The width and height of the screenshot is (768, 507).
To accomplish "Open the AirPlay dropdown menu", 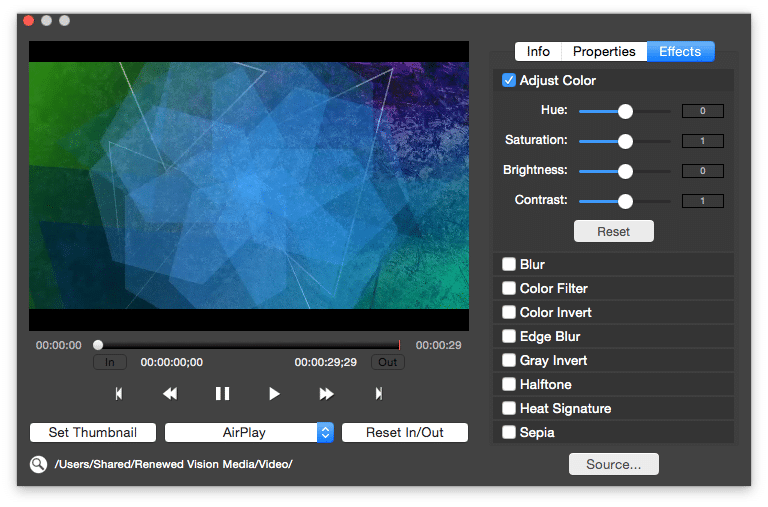I will point(249,433).
